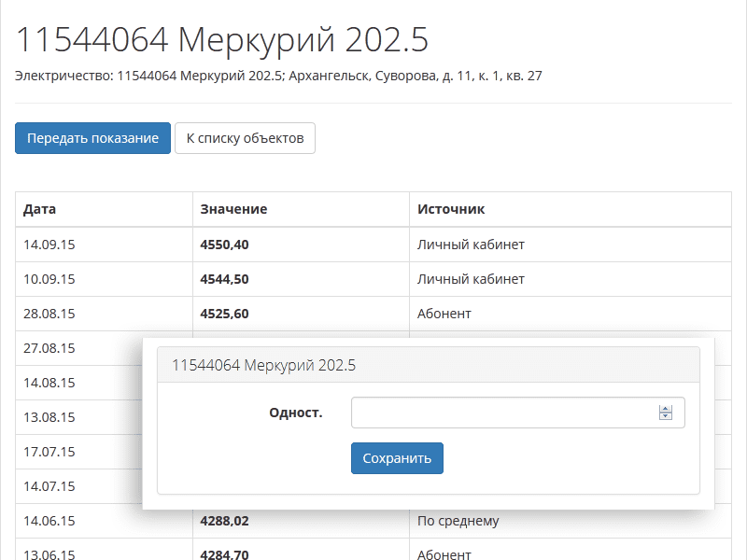Click the page heading 11544064 Меркурий 202.5
747x560 pixels.
222,39
